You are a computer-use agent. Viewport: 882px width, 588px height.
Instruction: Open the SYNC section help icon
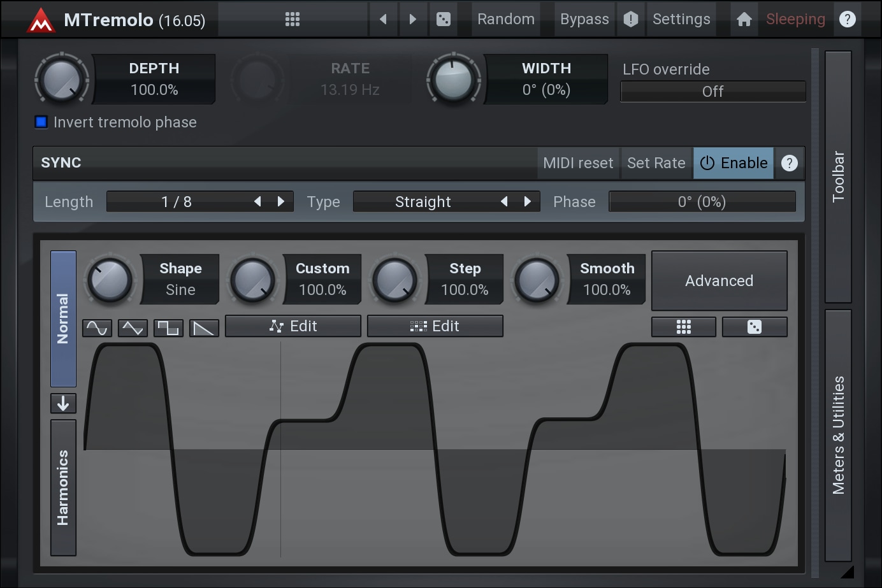point(790,163)
